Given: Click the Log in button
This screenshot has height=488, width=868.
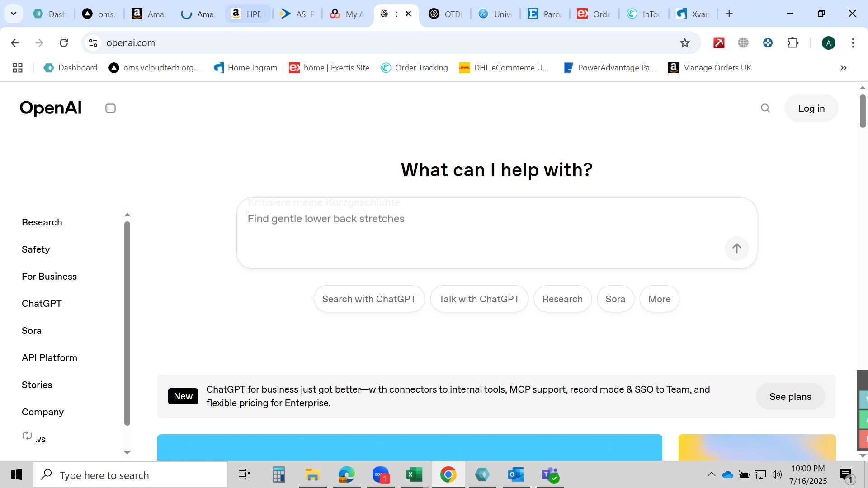Looking at the screenshot, I should coord(811,108).
